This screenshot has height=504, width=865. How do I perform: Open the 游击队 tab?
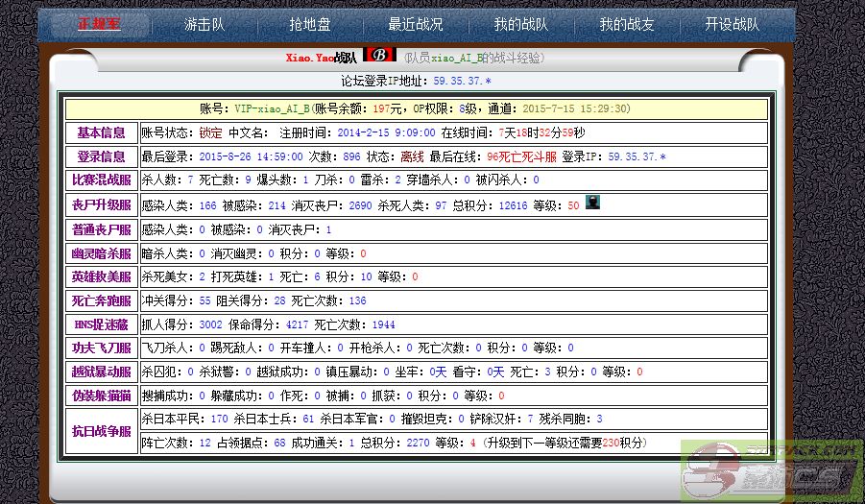(x=204, y=24)
